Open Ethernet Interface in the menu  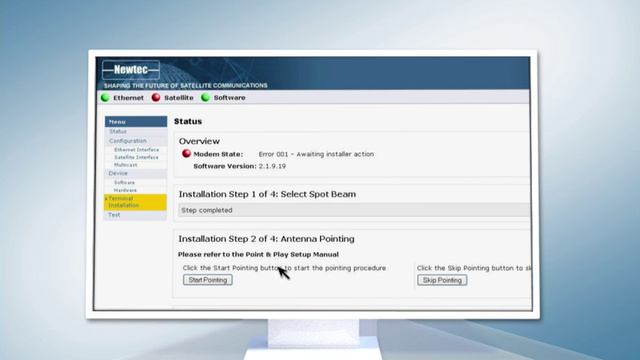(137, 150)
